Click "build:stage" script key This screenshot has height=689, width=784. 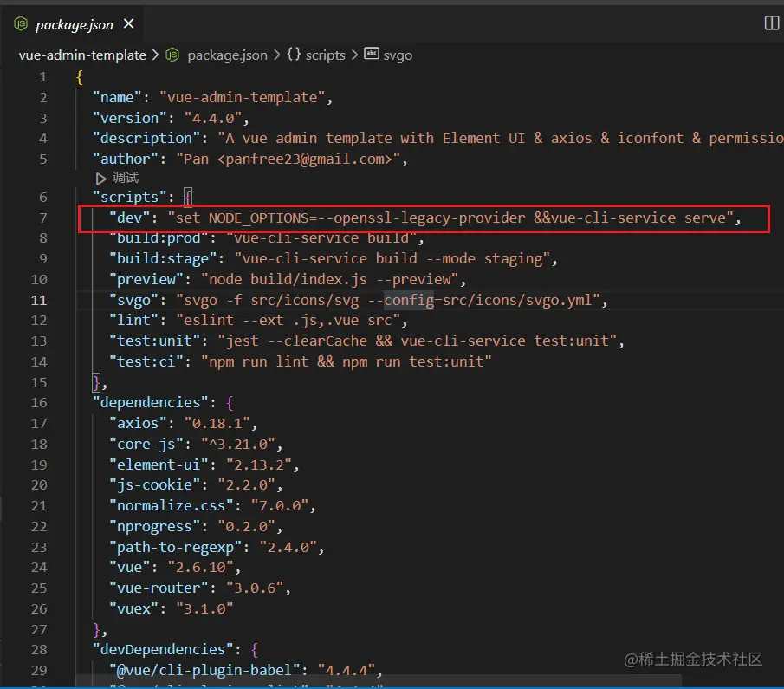(163, 258)
